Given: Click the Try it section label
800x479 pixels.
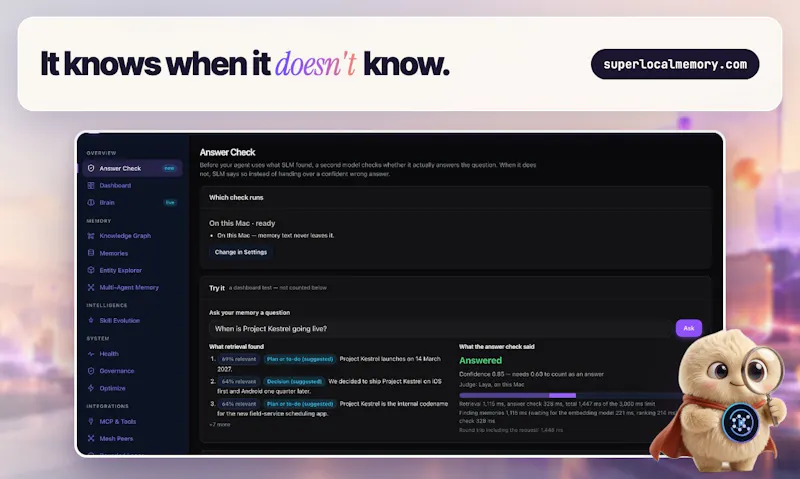Looking at the screenshot, I should click(217, 288).
